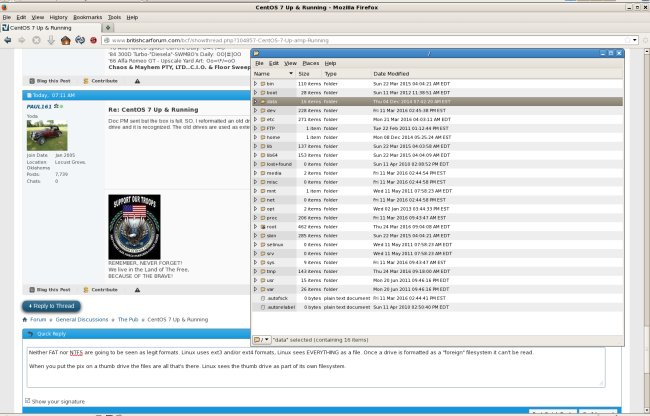Open the PAUL161 profile link
650x416 pixels.
[39, 106]
